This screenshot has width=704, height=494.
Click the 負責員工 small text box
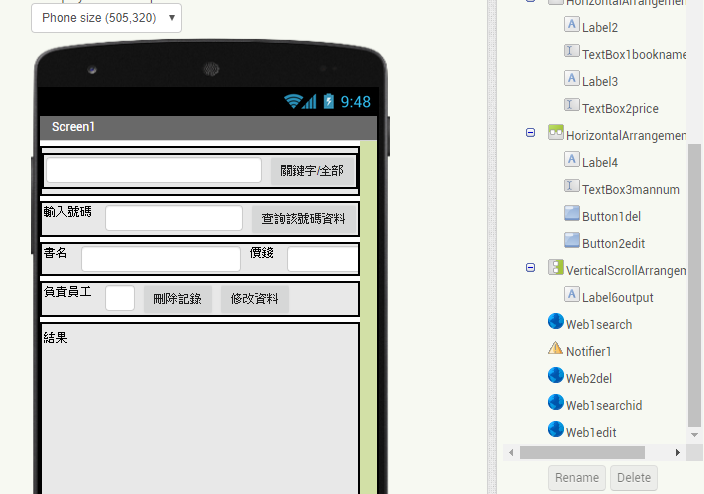120,298
